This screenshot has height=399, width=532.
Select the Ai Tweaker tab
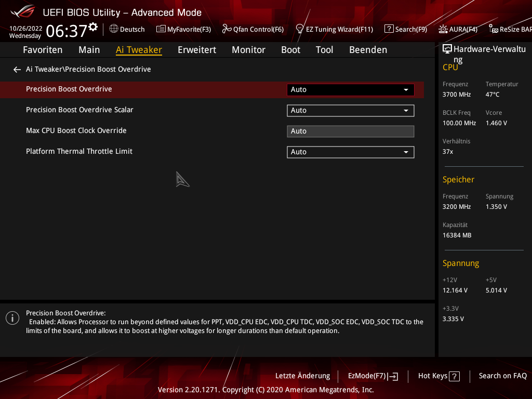tap(139, 50)
